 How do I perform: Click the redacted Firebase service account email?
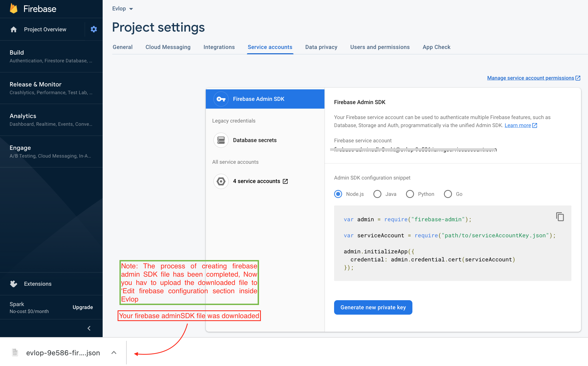click(415, 150)
